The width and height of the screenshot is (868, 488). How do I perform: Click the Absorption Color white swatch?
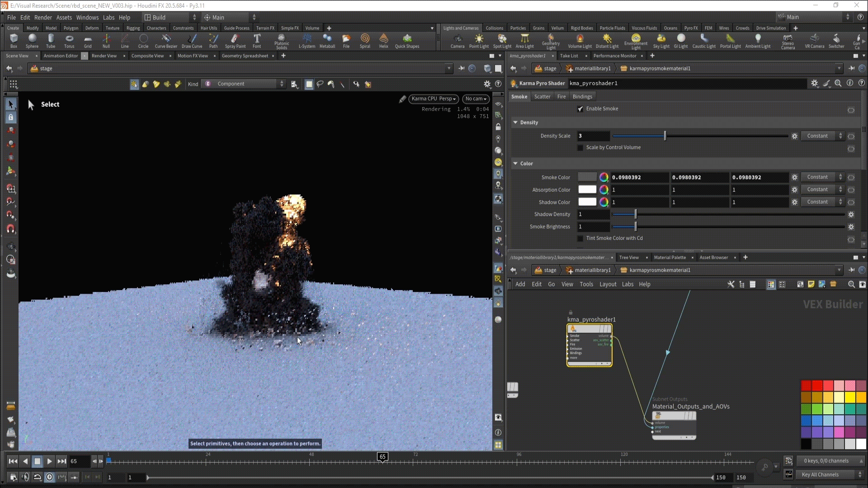[x=587, y=190]
